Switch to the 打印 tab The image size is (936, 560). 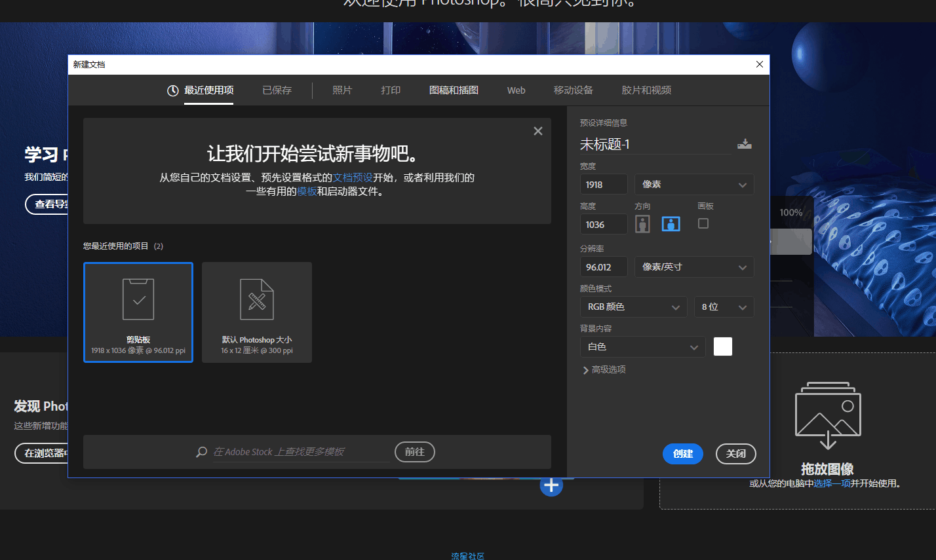coord(391,90)
